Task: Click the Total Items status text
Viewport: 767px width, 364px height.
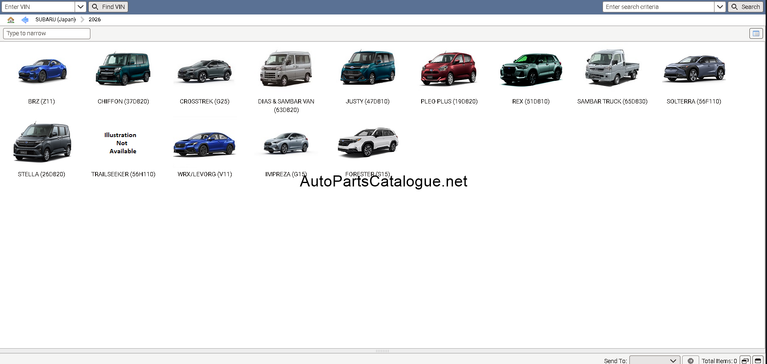Action: (x=720, y=361)
